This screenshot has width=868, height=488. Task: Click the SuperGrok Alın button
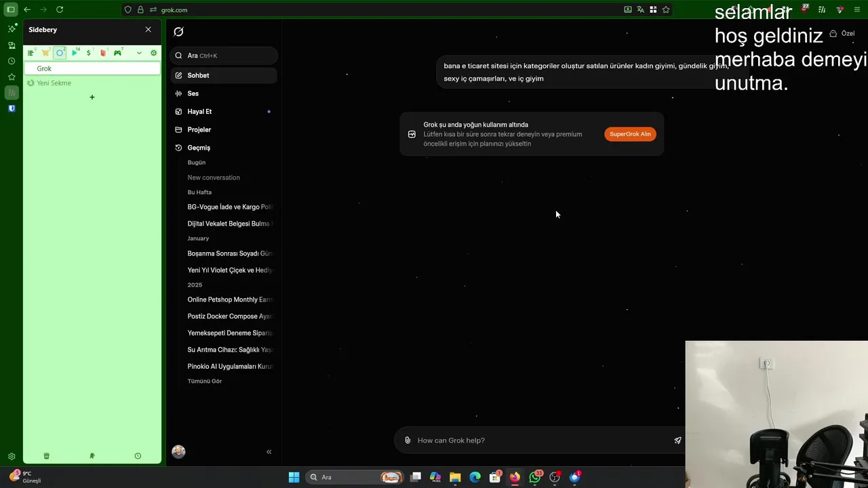[630, 134]
